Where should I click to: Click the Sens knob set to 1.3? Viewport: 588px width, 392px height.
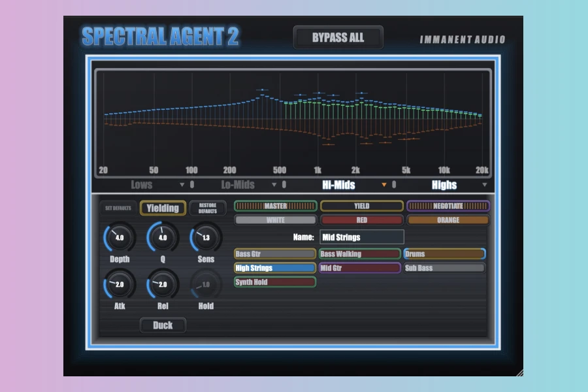pyautogui.click(x=206, y=237)
